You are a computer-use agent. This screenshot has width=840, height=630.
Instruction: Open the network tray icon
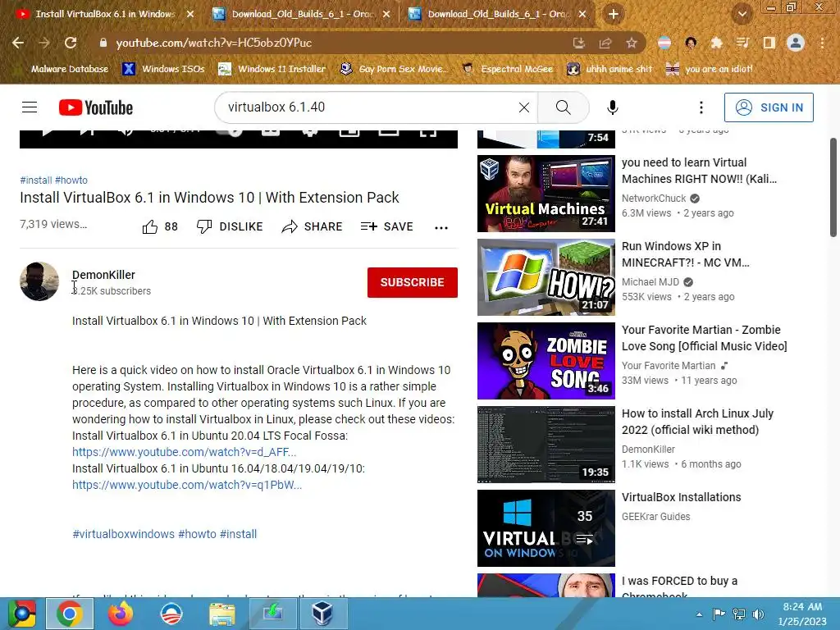pos(739,614)
